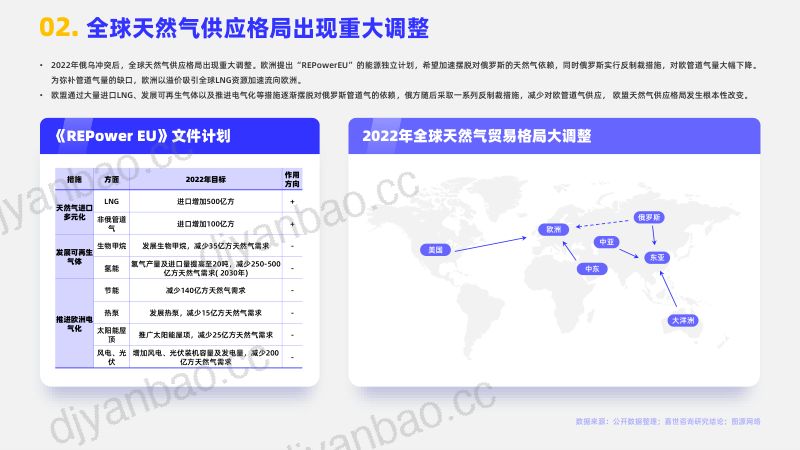Click the cell "生物甲烷" in the 方面 column
Image resolution: width=800 pixels, height=450 pixels.
point(112,246)
